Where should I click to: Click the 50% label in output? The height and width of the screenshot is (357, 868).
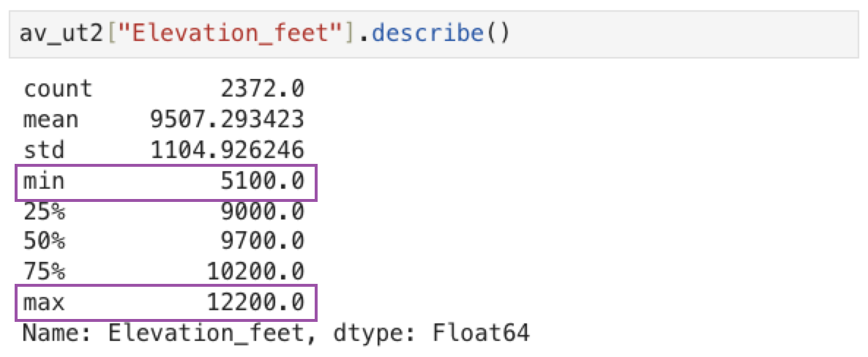45,241
